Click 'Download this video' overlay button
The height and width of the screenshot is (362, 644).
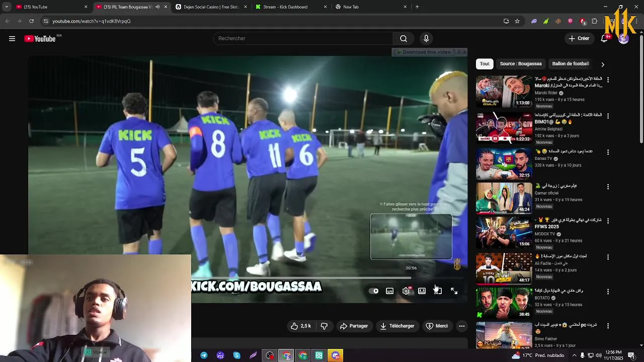point(426,52)
